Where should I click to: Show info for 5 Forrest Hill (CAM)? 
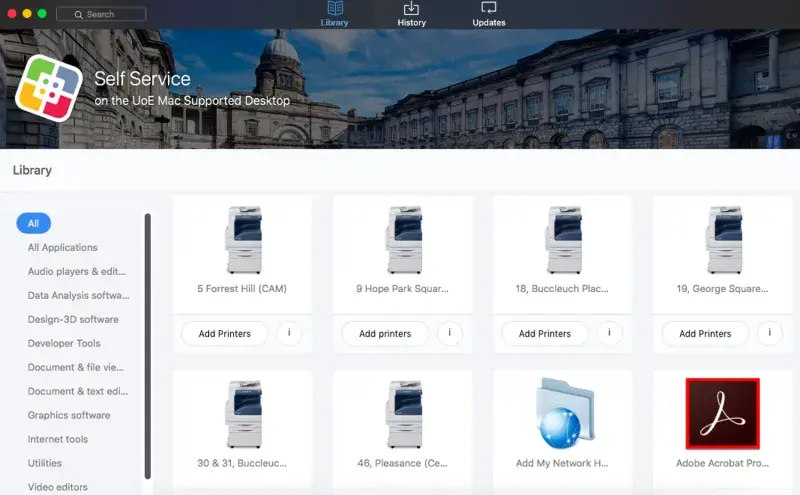(x=289, y=334)
